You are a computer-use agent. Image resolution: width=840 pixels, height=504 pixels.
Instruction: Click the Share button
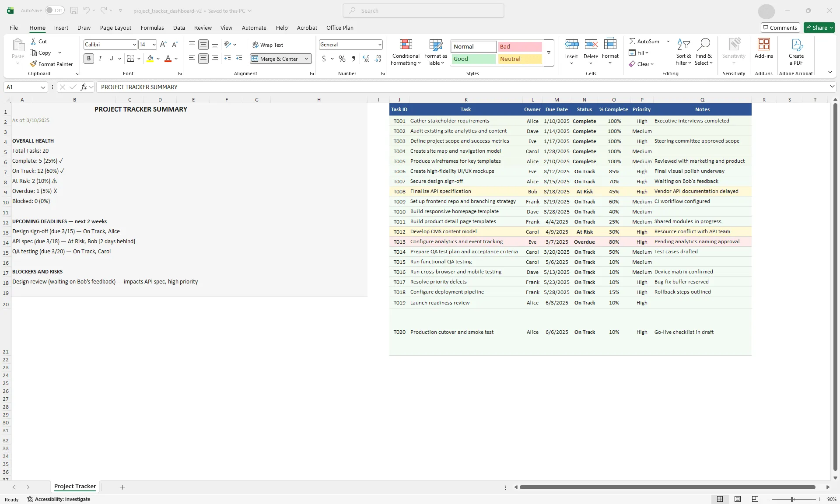(x=818, y=28)
